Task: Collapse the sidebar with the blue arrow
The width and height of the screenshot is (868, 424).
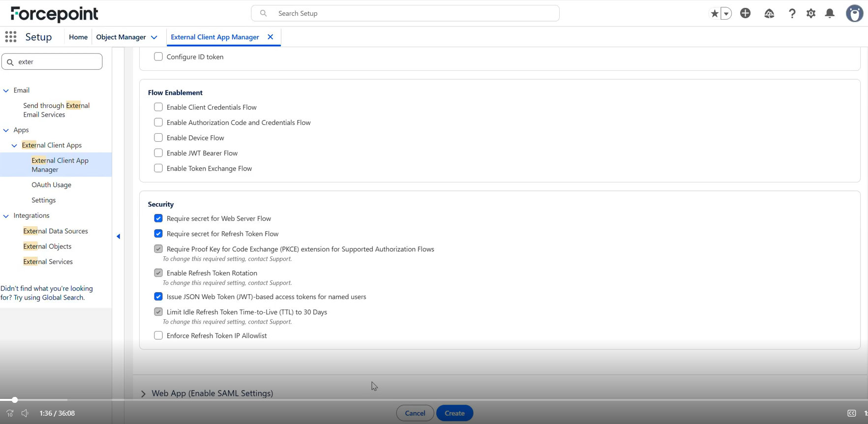Action: point(119,237)
